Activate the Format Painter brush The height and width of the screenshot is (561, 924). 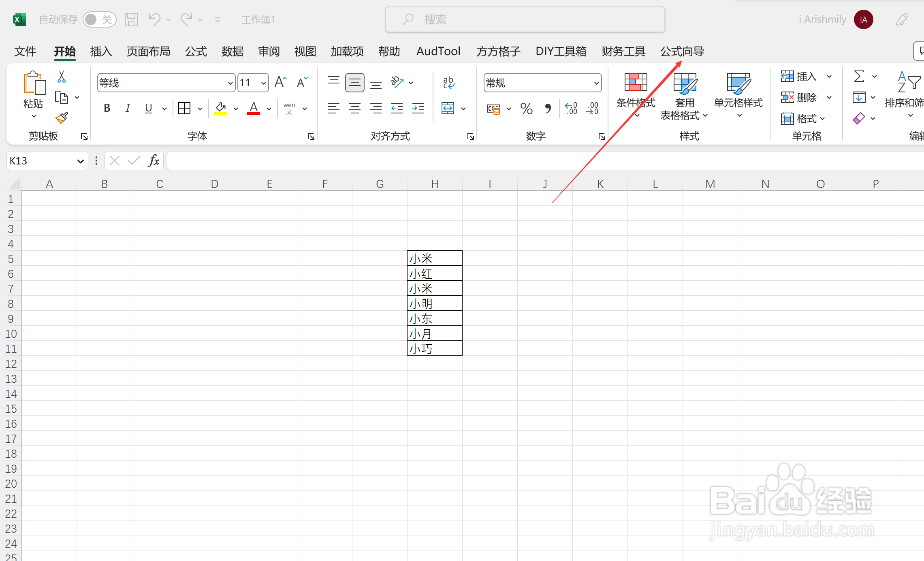pos(62,118)
